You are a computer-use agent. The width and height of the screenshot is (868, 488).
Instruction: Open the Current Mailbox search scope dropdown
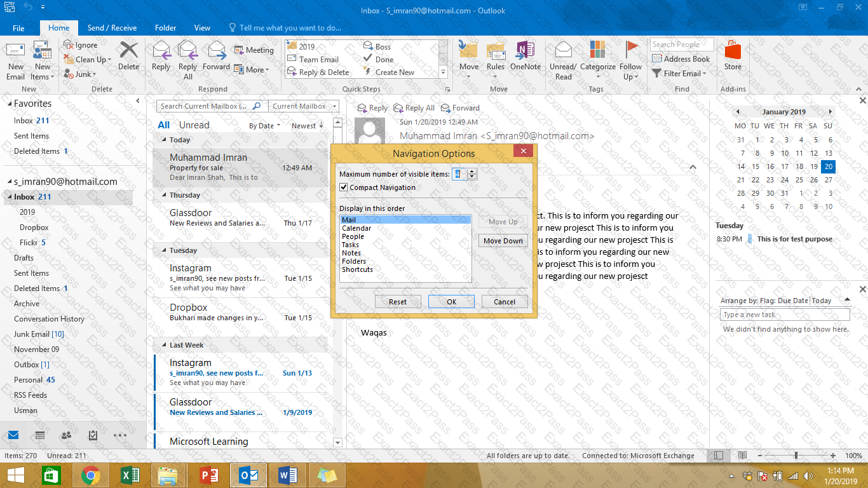(304, 106)
